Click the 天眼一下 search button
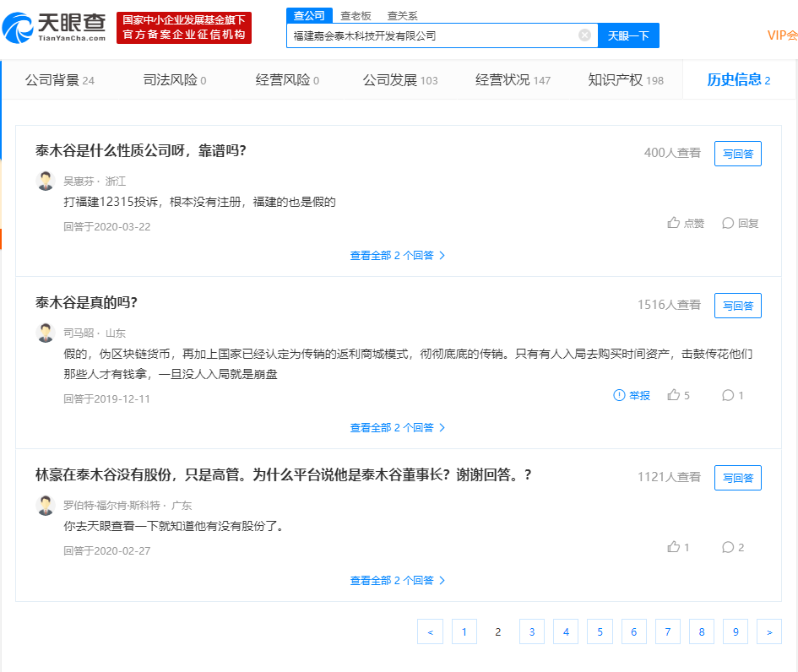This screenshot has width=798, height=672. click(628, 35)
